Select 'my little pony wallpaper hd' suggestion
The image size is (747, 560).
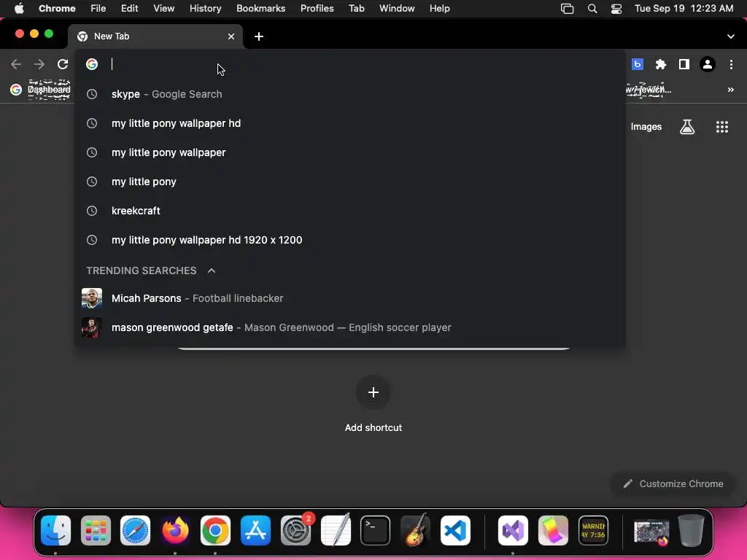[350, 123]
